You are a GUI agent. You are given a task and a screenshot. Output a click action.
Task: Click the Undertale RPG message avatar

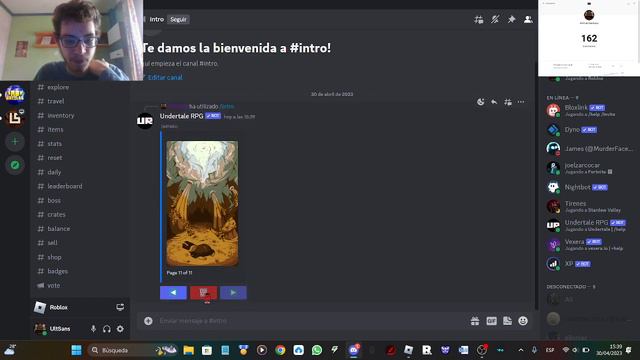(x=145, y=121)
